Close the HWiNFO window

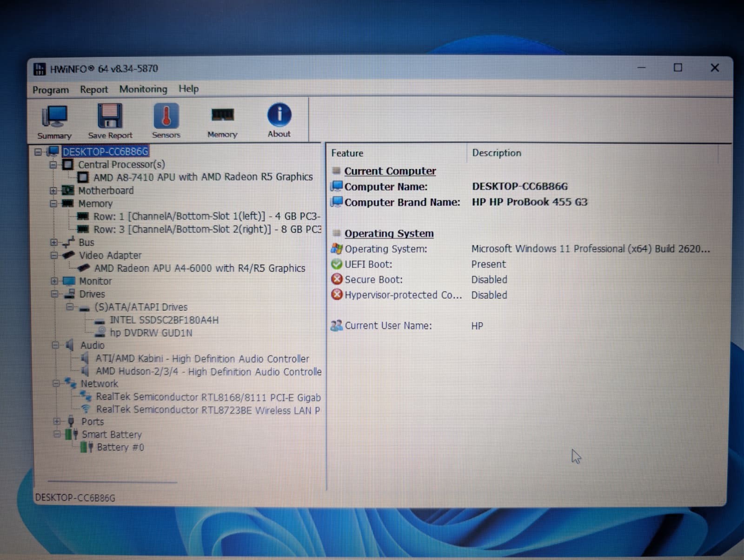(x=715, y=68)
